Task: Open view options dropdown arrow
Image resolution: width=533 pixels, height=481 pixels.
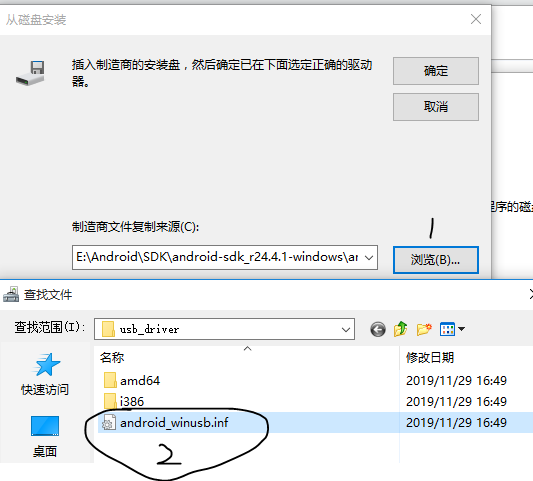Action: pyautogui.click(x=461, y=329)
